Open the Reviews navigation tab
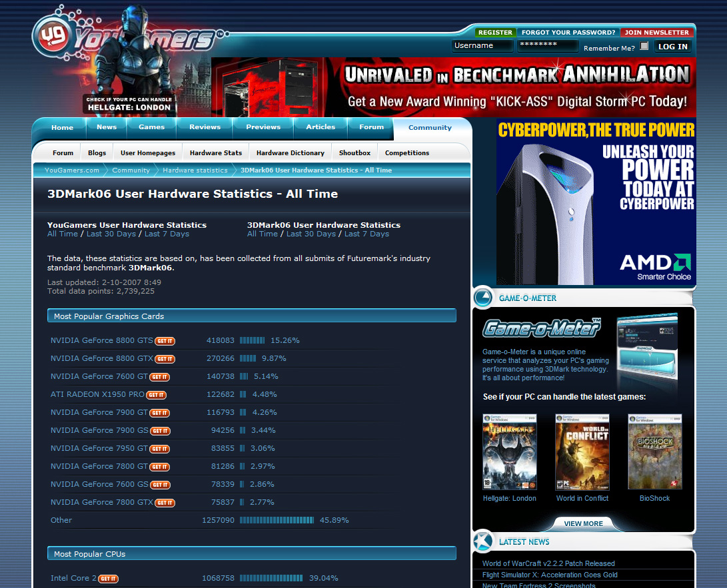The width and height of the screenshot is (727, 588). (205, 127)
